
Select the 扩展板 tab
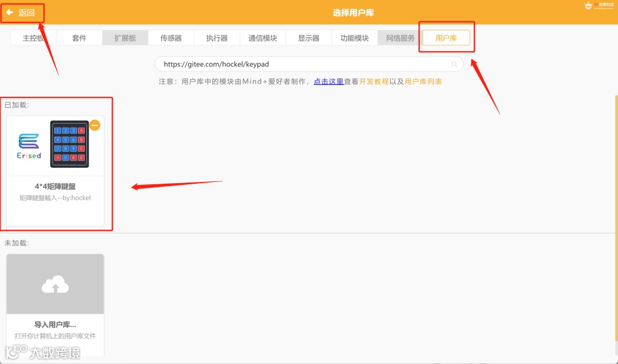[x=125, y=38]
